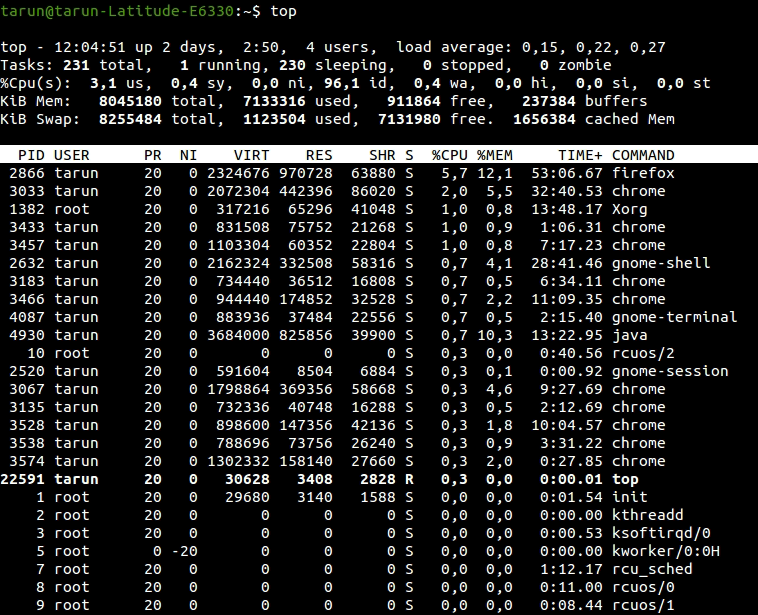Click the COMMAND column header
The image size is (758, 615).
(x=643, y=155)
